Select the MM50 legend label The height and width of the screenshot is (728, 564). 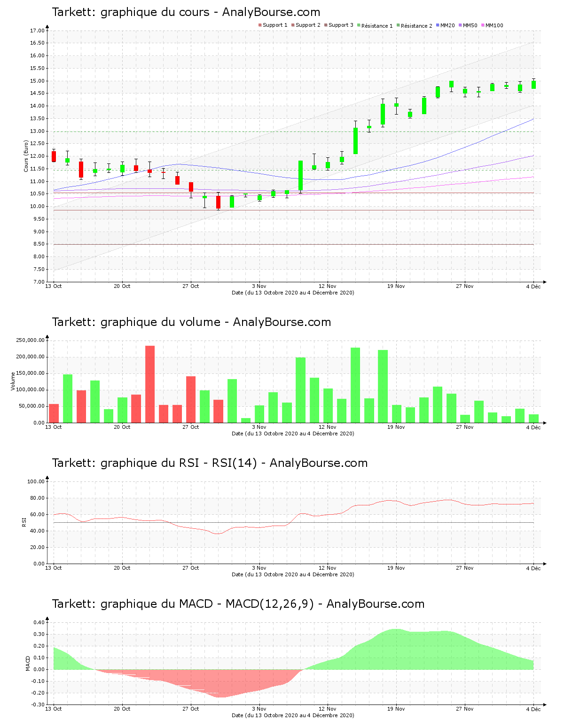click(x=470, y=25)
